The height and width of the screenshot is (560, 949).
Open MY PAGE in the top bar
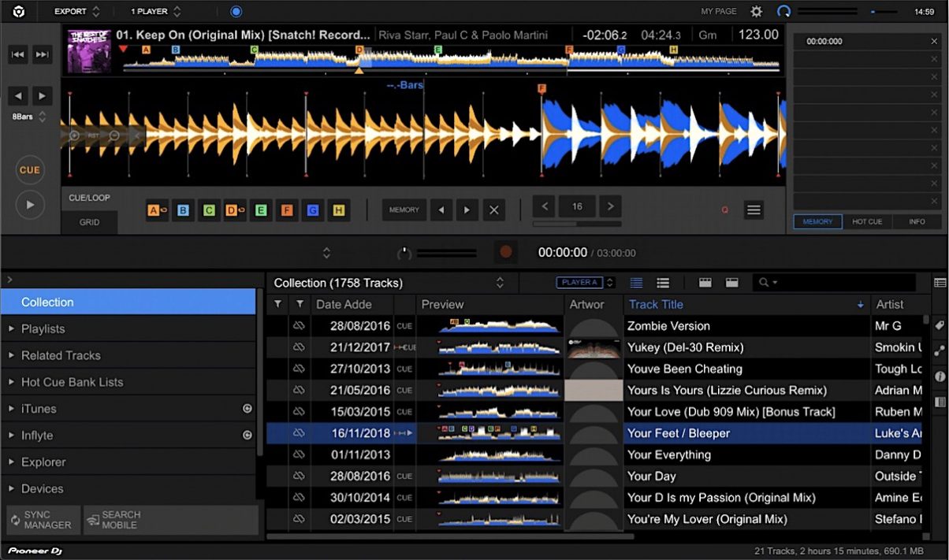click(718, 11)
